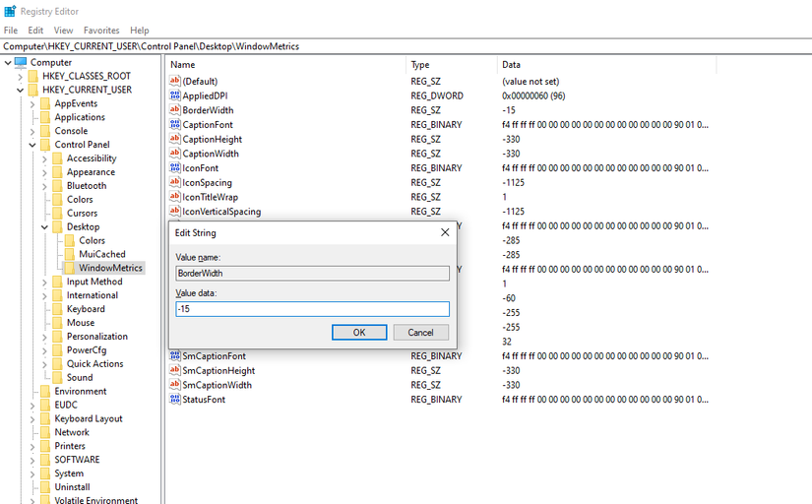Click the string icon beside BorderWidth entry
Viewport: 812px width, 504px height.
pos(175,110)
